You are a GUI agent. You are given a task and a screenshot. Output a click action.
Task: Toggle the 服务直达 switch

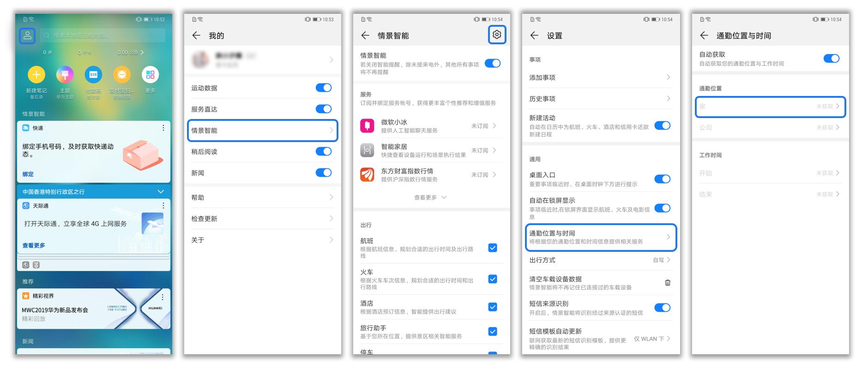(x=324, y=109)
